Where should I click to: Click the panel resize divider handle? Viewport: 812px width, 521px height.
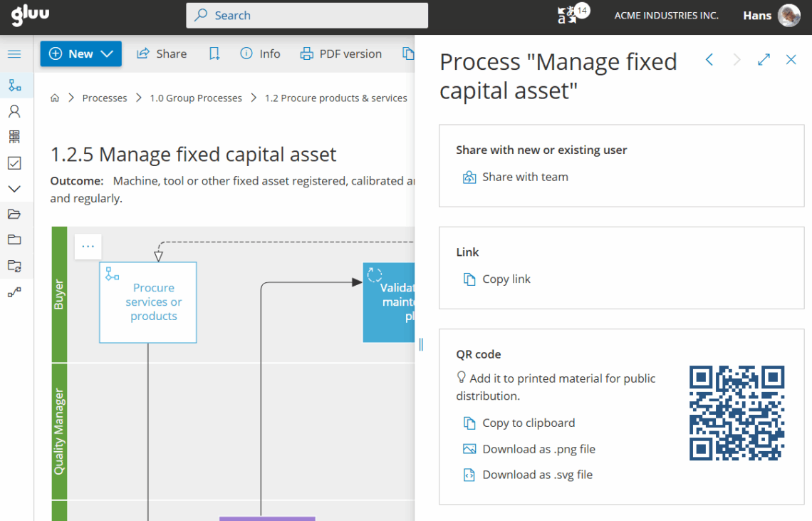421,344
